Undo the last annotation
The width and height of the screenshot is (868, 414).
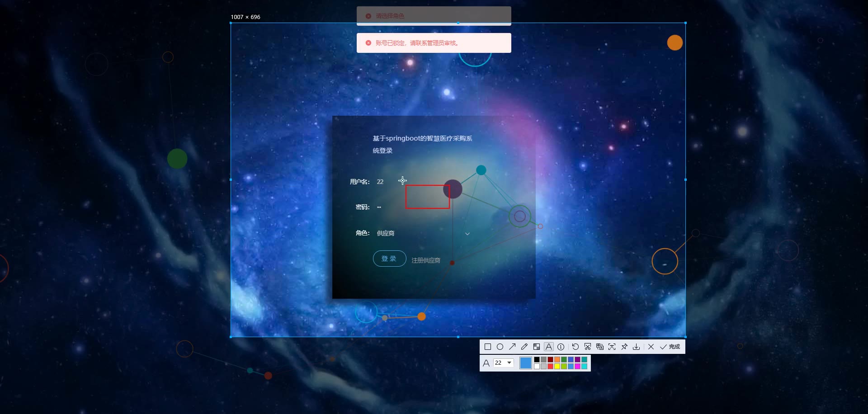[576, 347]
